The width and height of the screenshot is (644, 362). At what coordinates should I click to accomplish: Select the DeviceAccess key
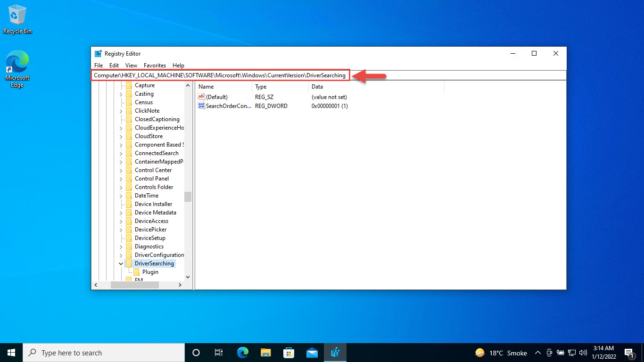click(151, 221)
